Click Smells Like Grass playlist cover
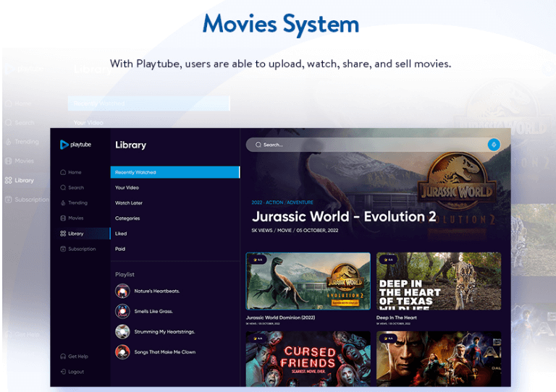Screen dimensions: 556x392 [x=122, y=311]
